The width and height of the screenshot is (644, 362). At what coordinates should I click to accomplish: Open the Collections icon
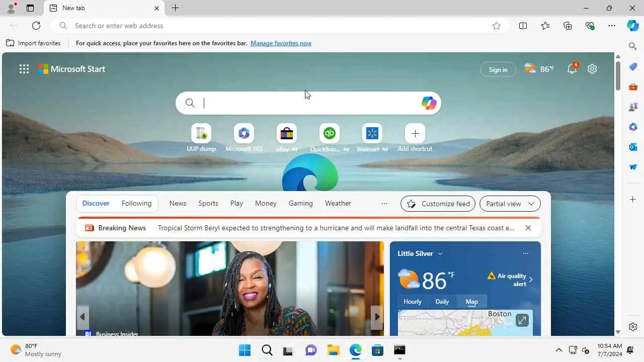(x=568, y=26)
